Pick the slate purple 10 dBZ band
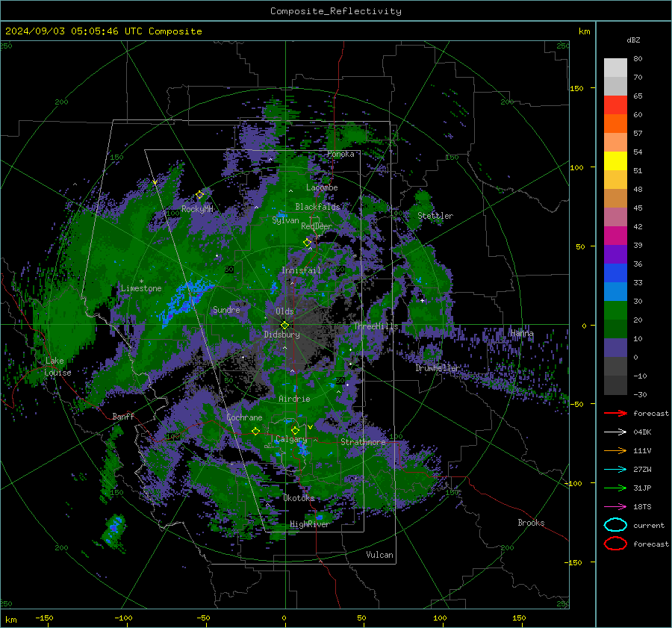672x628 pixels. tap(615, 347)
